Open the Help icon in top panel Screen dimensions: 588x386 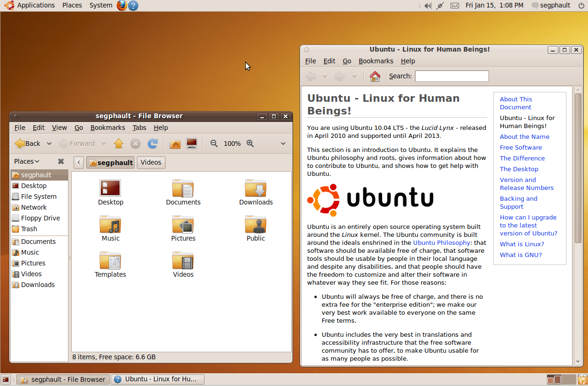coord(133,6)
